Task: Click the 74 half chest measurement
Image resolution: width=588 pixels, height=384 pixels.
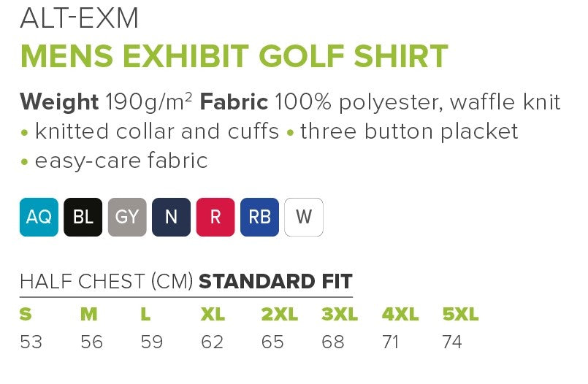Action: click(452, 342)
